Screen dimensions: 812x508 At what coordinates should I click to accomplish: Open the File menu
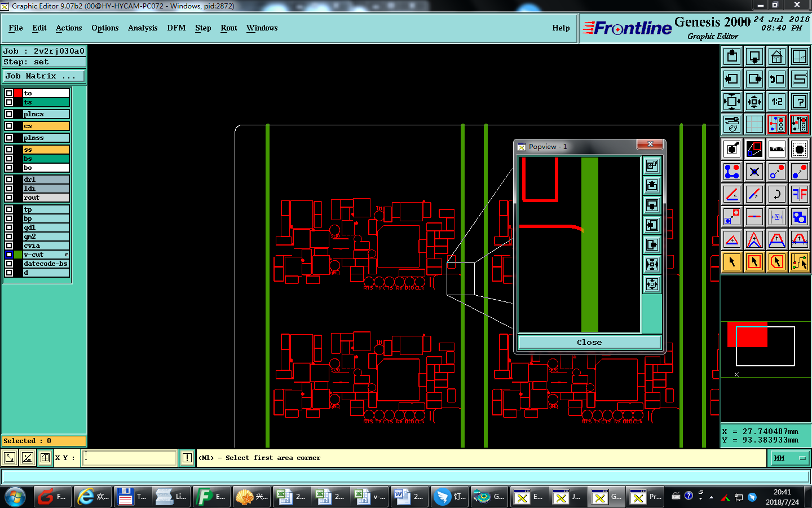[x=16, y=28]
